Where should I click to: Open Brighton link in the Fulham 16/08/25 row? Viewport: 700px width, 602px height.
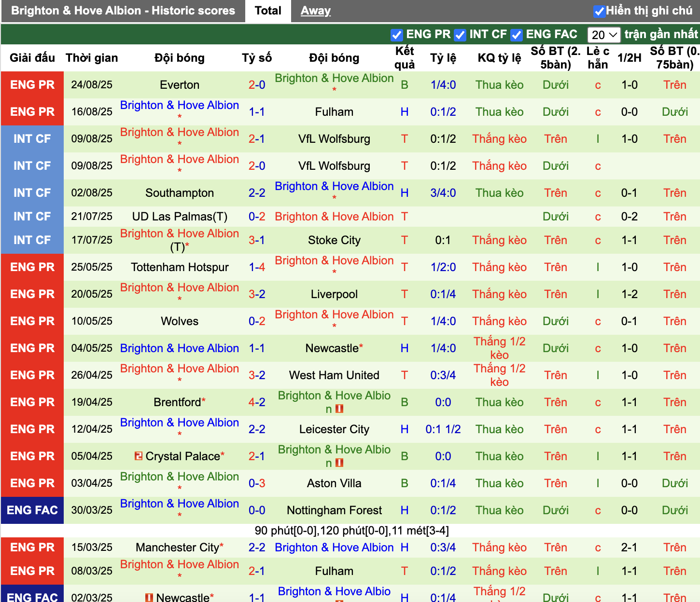[x=180, y=105]
